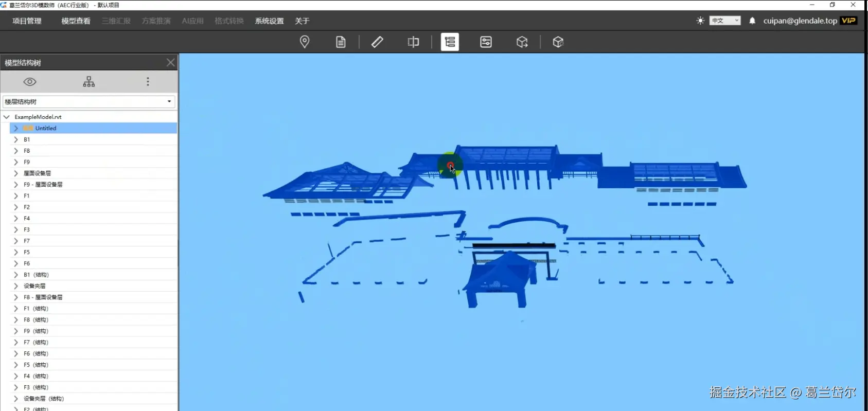Expand the 设备夹层 node
Viewport: 868px width, 411px height.
coord(16,286)
